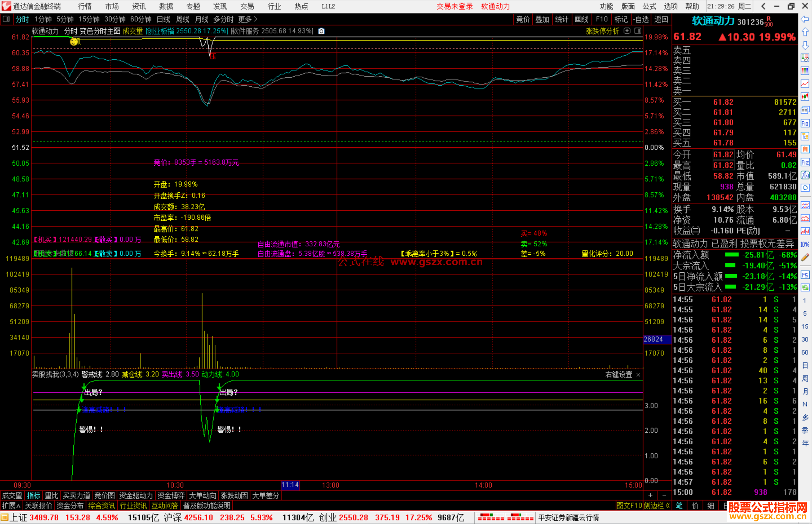Click the 交易未登录 link
Screen dimensions: 812x524
[x=454, y=6]
